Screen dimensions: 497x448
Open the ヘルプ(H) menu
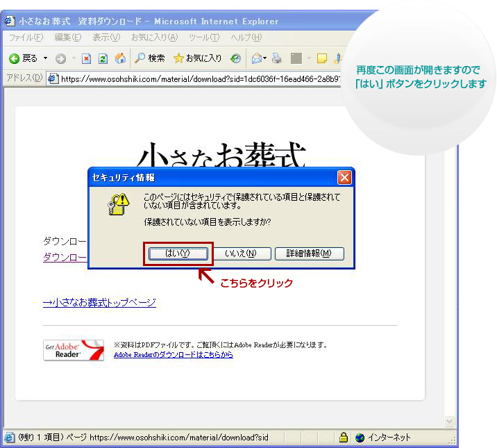click(246, 38)
